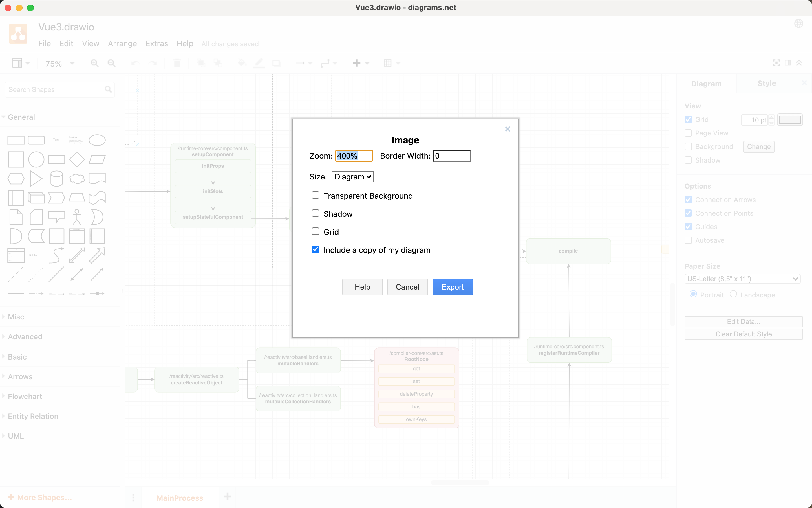The height and width of the screenshot is (508, 812).
Task: Click the Cancel button
Action: (407, 287)
